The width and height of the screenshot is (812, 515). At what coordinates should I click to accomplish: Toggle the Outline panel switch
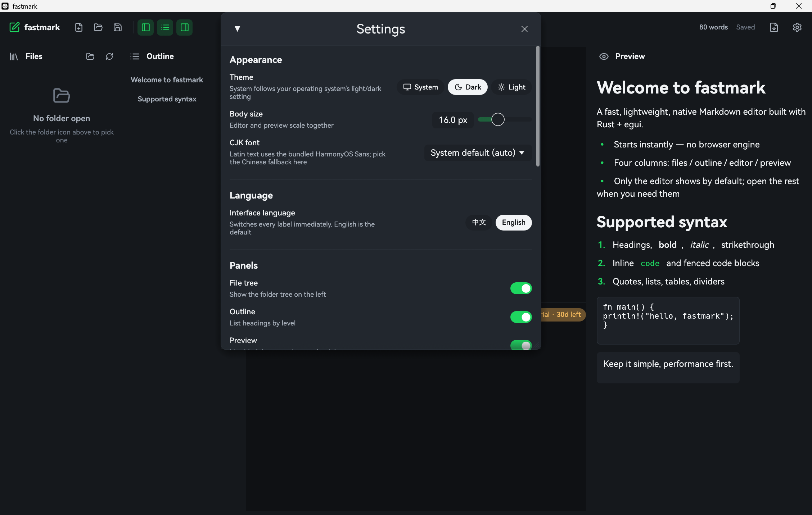click(521, 317)
